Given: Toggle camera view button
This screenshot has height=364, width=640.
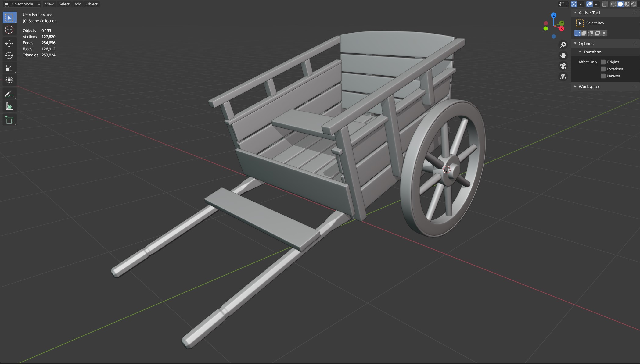Looking at the screenshot, I should click(563, 66).
